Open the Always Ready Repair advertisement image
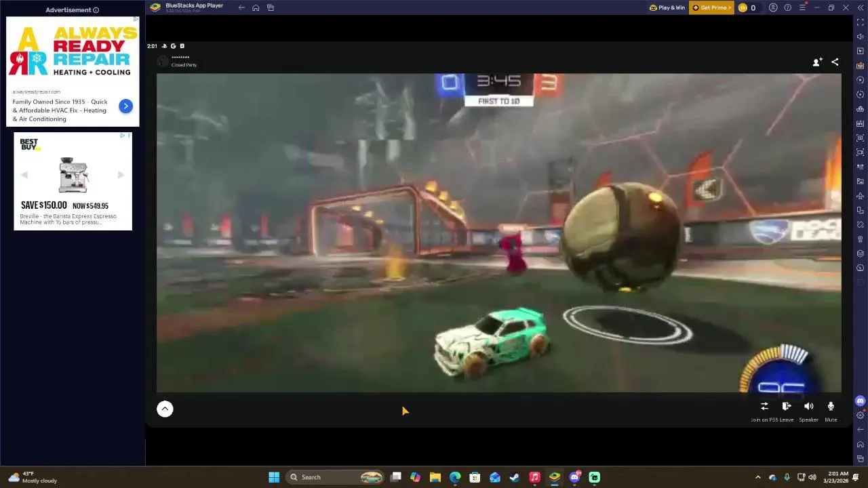This screenshot has width=868, height=488. click(73, 52)
